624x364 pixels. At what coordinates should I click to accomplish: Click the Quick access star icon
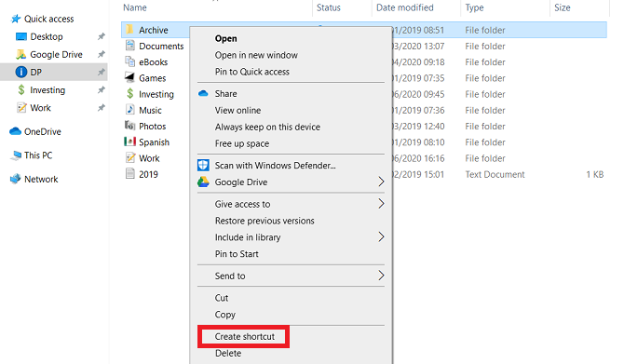pos(16,19)
